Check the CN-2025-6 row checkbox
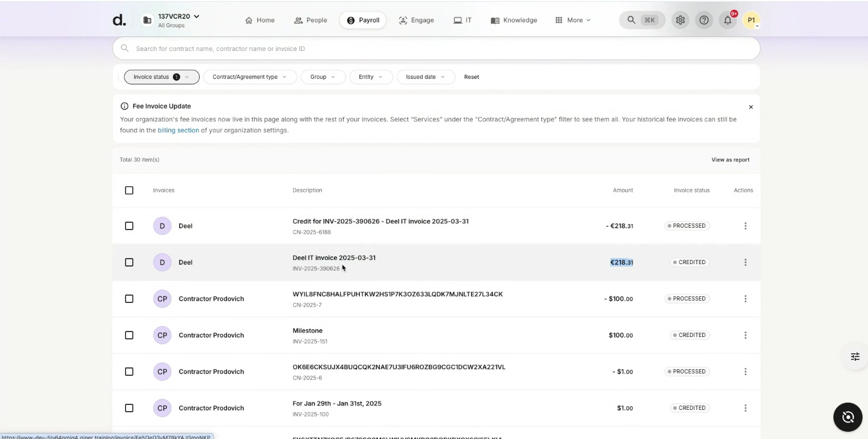This screenshot has width=868, height=439. tap(129, 372)
